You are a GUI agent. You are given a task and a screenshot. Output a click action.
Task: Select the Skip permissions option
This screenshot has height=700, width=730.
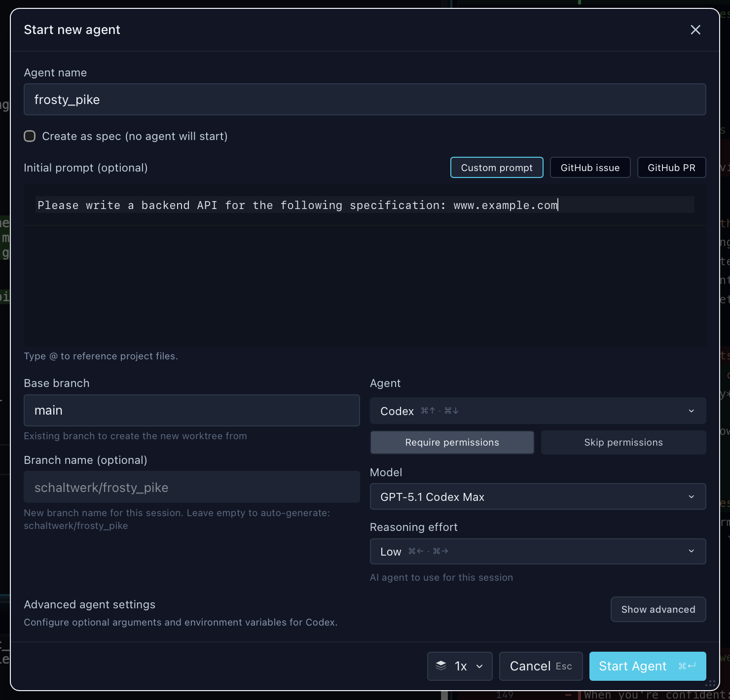point(623,442)
